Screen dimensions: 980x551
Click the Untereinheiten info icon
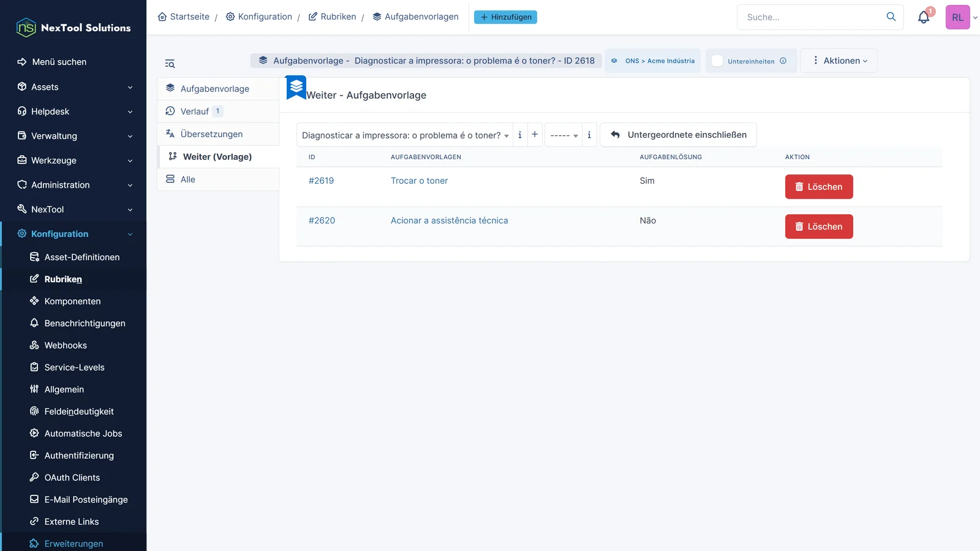(783, 61)
